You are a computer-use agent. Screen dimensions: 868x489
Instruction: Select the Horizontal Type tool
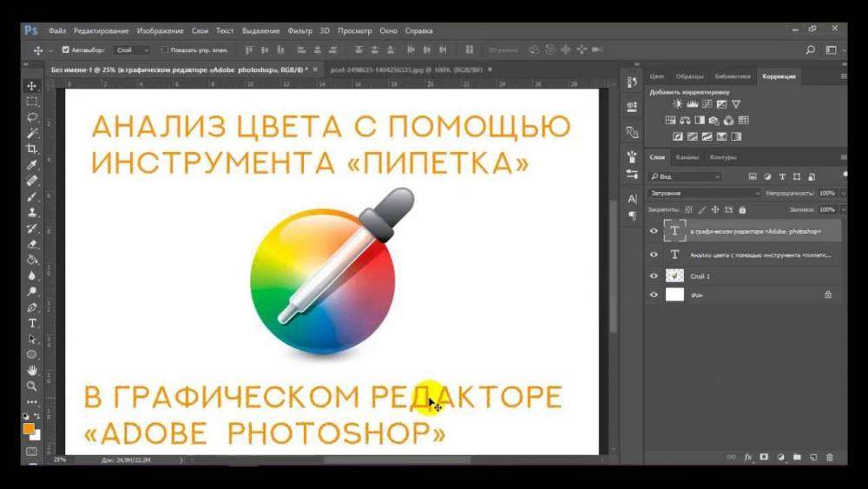31,323
